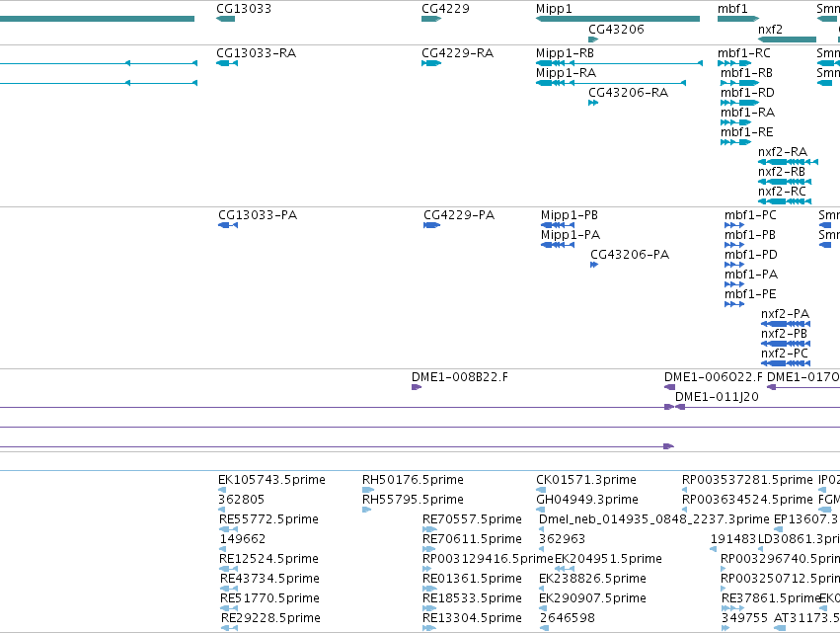The width and height of the screenshot is (840, 633).
Task: Click the Mipp1-PB protein feature
Action: [558, 225]
